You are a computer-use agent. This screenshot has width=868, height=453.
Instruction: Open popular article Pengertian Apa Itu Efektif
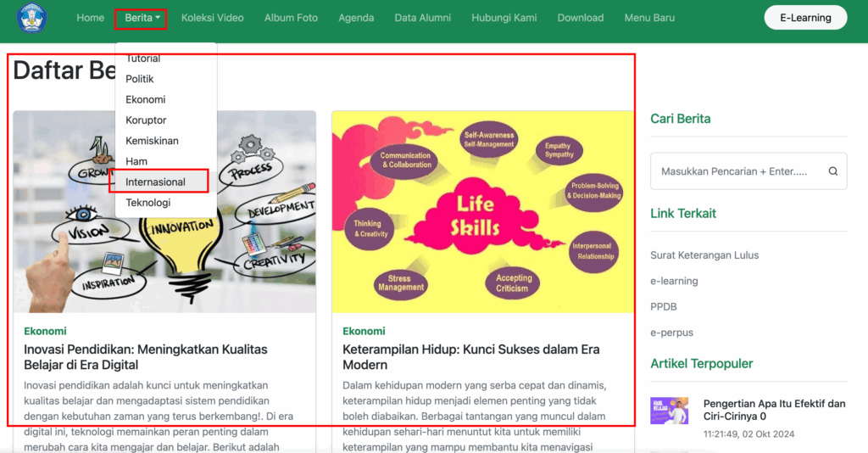[x=774, y=410]
